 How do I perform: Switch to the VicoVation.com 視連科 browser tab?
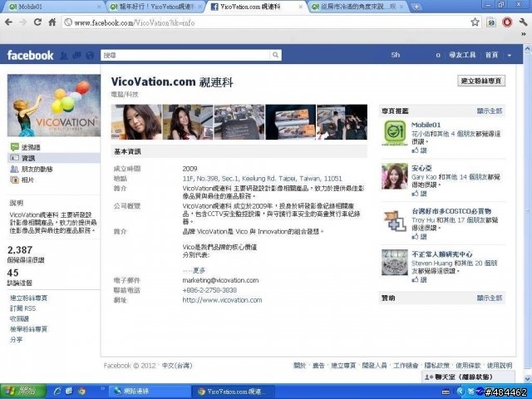255,7
